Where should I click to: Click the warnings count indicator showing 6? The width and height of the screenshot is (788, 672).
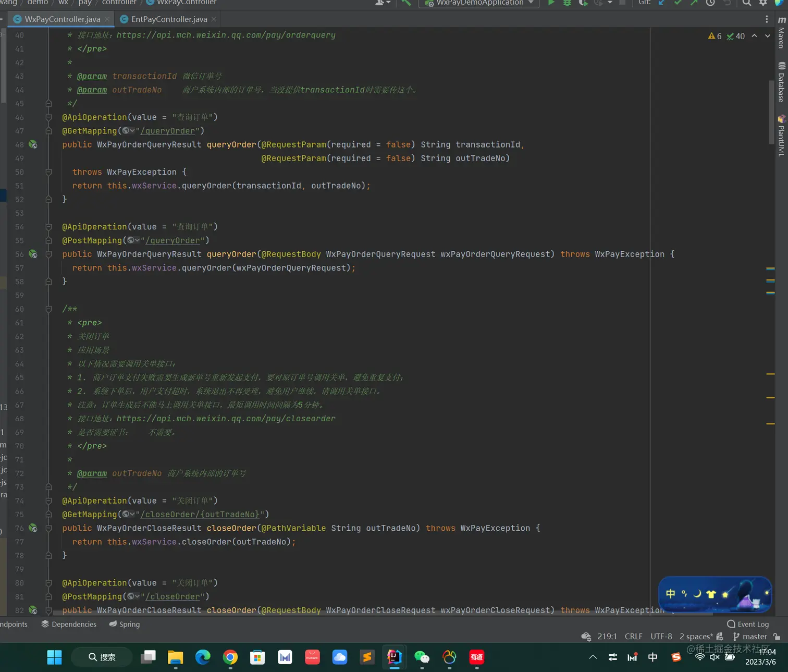click(x=715, y=36)
